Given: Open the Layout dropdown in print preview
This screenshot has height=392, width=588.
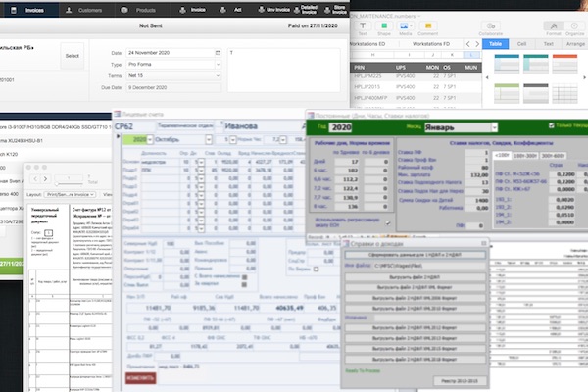Looking at the screenshot, I should (71, 194).
